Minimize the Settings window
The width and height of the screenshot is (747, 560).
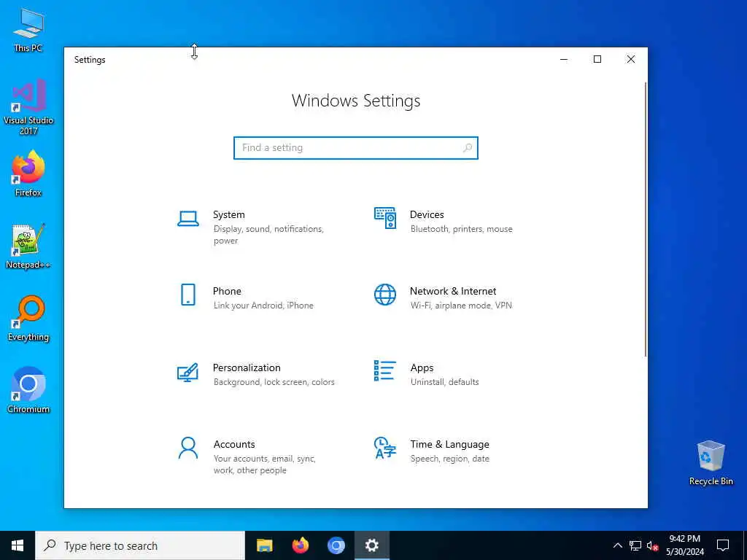click(564, 60)
